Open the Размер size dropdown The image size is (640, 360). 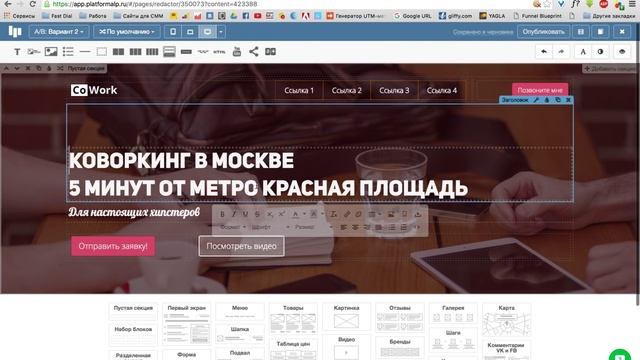tap(313, 227)
